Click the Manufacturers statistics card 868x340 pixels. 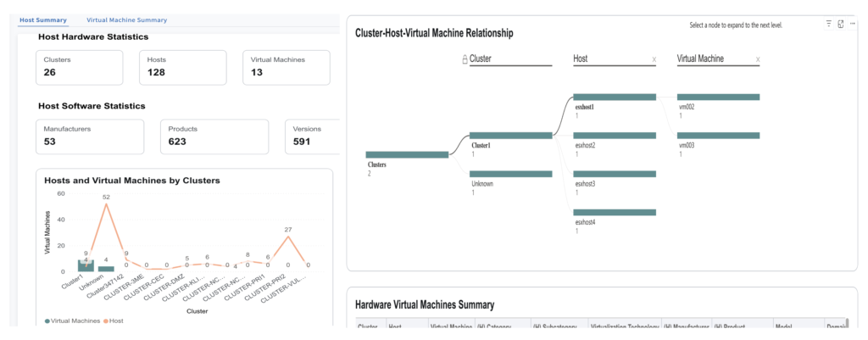pyautogui.click(x=90, y=136)
